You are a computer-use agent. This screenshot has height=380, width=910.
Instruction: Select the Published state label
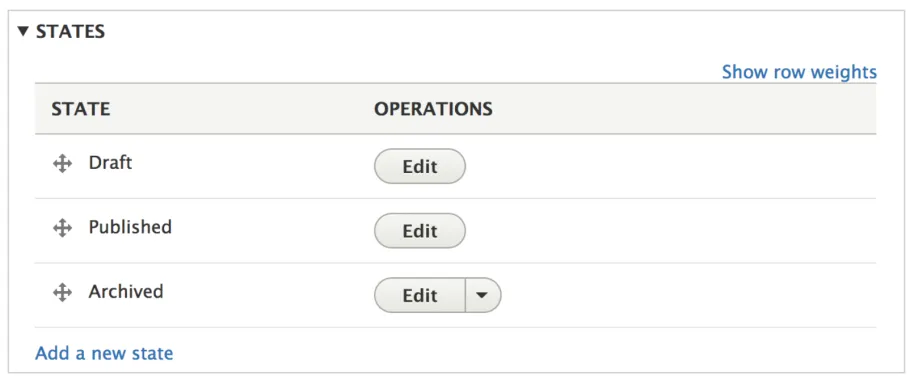pyautogui.click(x=130, y=227)
